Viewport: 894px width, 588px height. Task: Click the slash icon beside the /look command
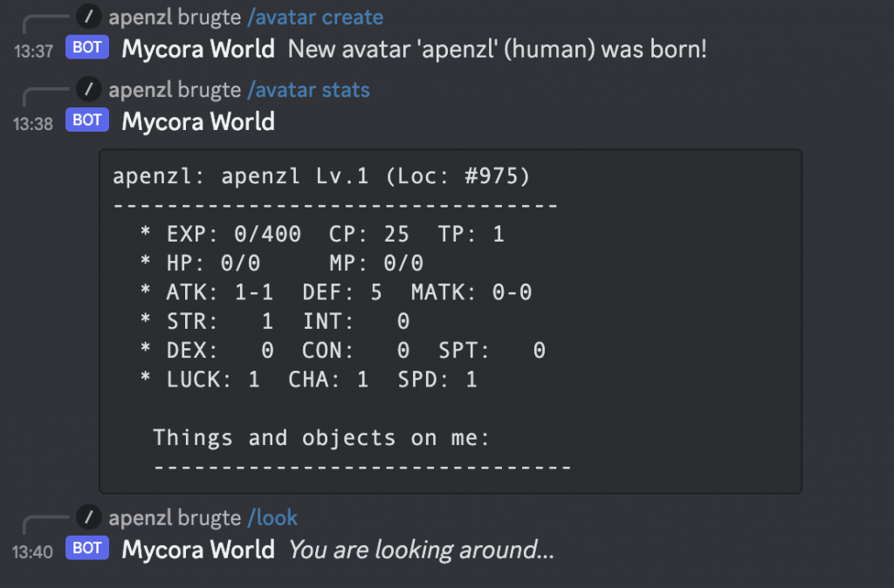pos(88,517)
